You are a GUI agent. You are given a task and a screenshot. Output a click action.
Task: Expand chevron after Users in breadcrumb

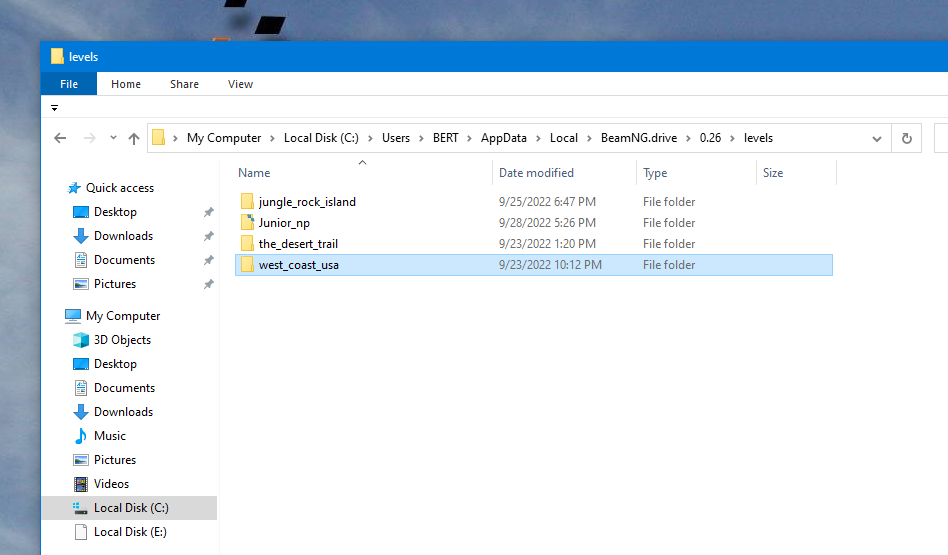point(421,138)
